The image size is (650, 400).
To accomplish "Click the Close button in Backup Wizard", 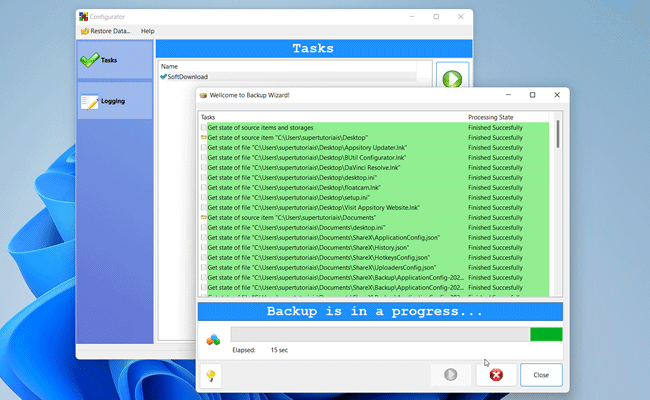I will 541,375.
